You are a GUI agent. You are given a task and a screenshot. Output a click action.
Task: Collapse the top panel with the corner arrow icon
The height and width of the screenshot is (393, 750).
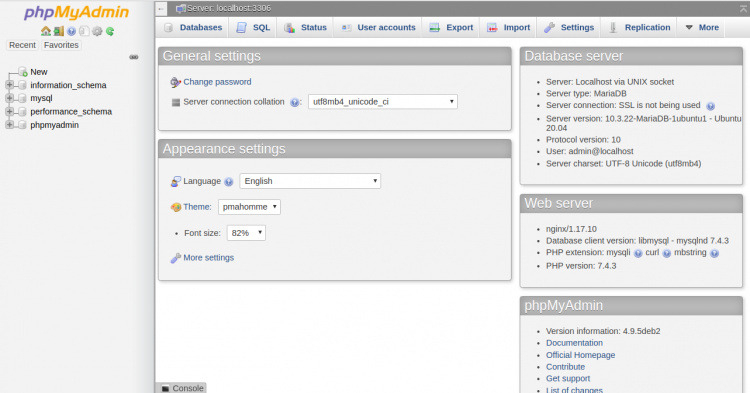tap(744, 8)
